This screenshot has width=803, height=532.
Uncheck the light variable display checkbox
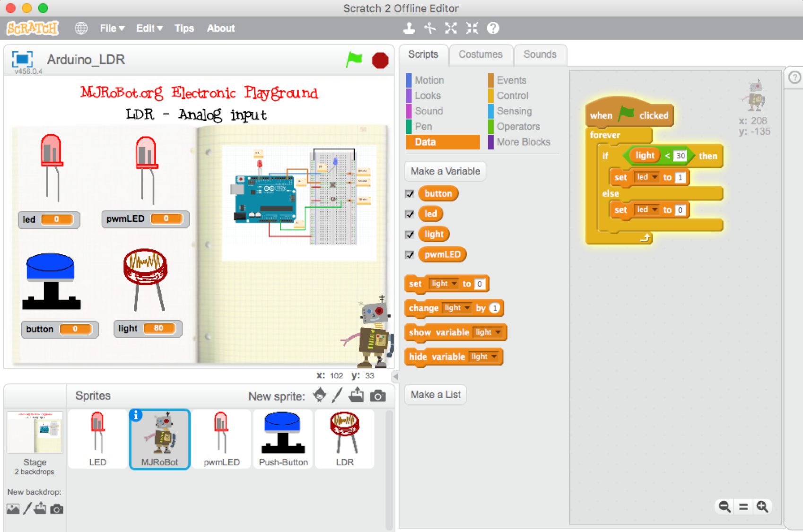(410, 234)
